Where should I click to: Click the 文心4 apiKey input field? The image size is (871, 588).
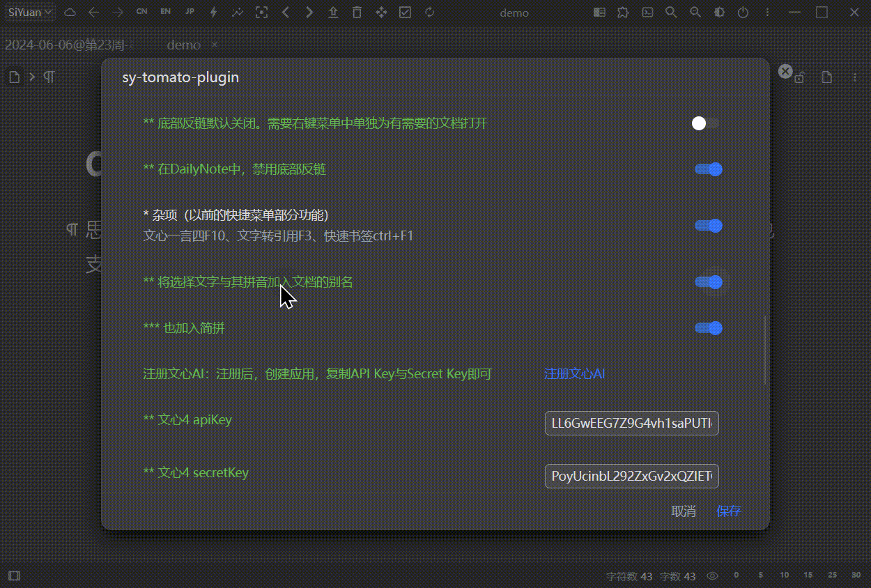pos(632,423)
